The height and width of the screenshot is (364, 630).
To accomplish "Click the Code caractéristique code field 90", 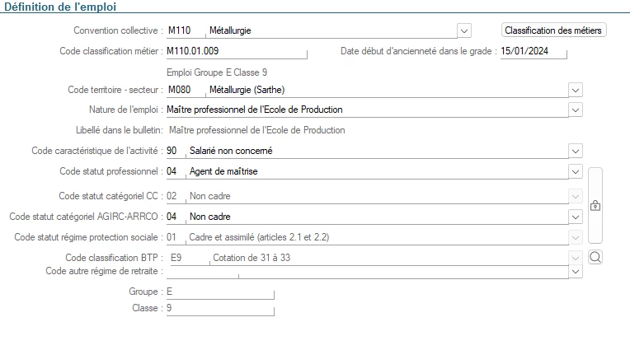I will 175,151.
